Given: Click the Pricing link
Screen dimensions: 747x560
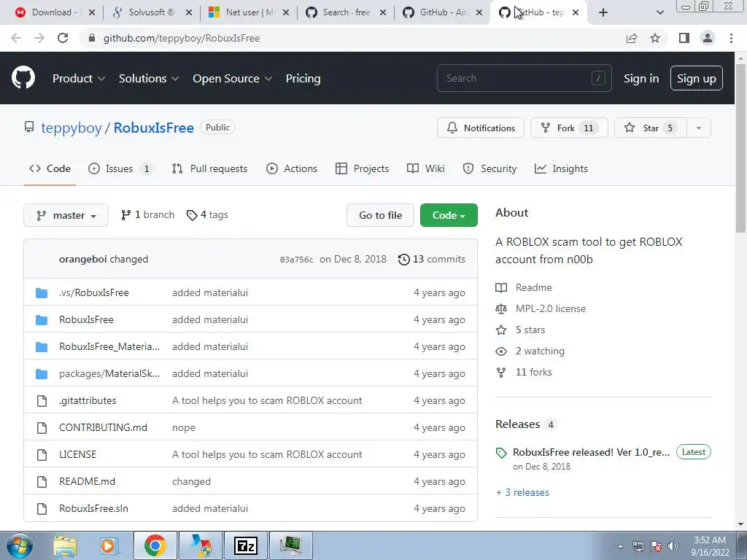Looking at the screenshot, I should point(303,79).
